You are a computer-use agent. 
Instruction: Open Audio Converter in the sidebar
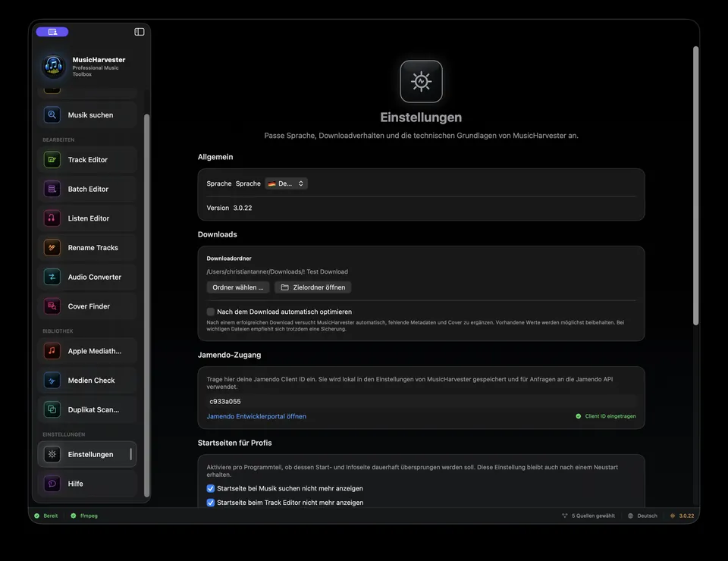[86, 277]
